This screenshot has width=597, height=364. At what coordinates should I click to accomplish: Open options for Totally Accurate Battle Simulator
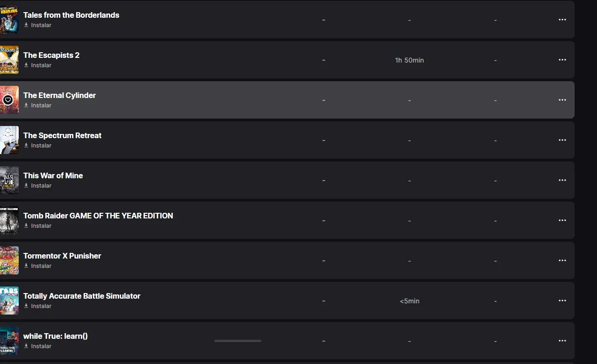click(562, 301)
